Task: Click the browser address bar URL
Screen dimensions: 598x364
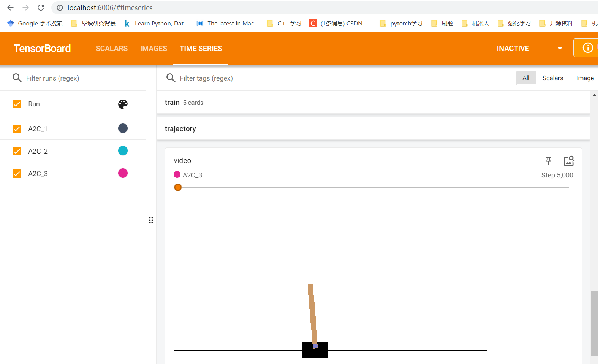Action: 110,8
